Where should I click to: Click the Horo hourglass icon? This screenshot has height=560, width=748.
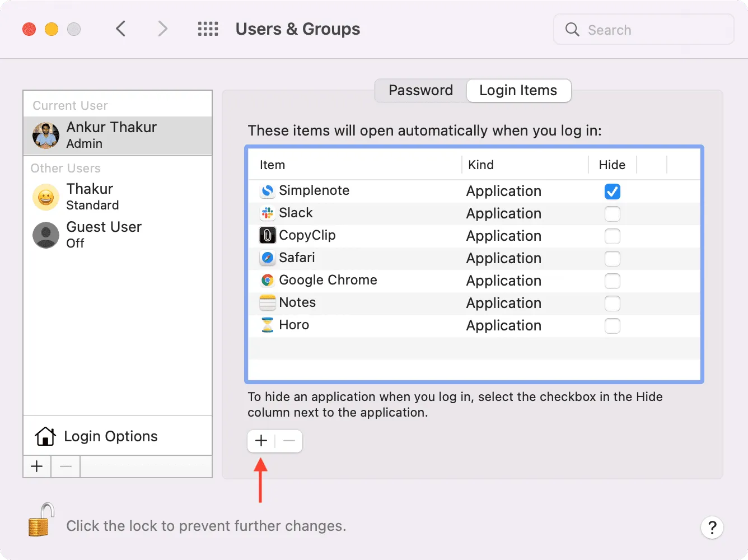[268, 325]
